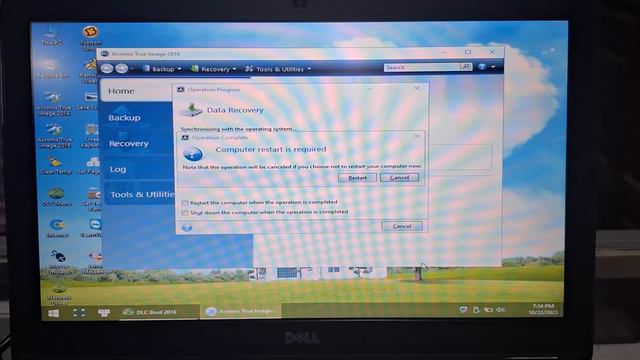Open the Home sidebar tab
640x360 pixels.
(x=137, y=91)
